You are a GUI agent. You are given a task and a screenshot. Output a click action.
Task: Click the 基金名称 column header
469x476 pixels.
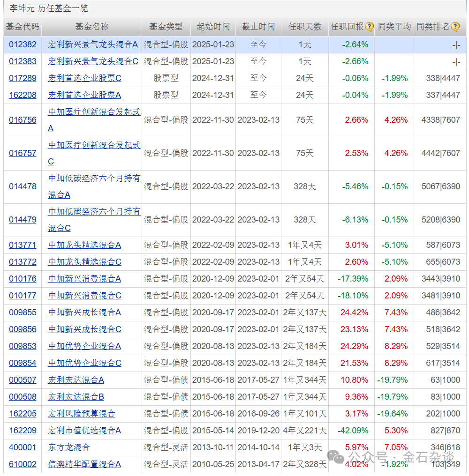[92, 27]
